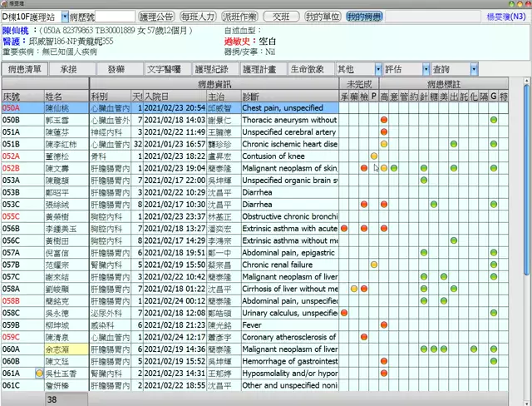Viewport: 532px width, 406px height.
Task: Click admission date 2021/01/23 16:57
Action: (x=175, y=144)
